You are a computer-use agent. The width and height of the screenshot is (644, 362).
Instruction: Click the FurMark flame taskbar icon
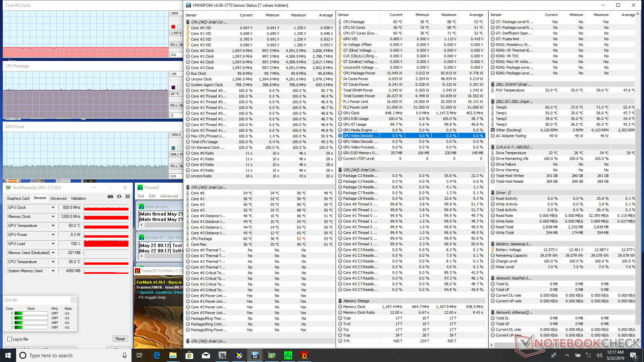point(304,355)
